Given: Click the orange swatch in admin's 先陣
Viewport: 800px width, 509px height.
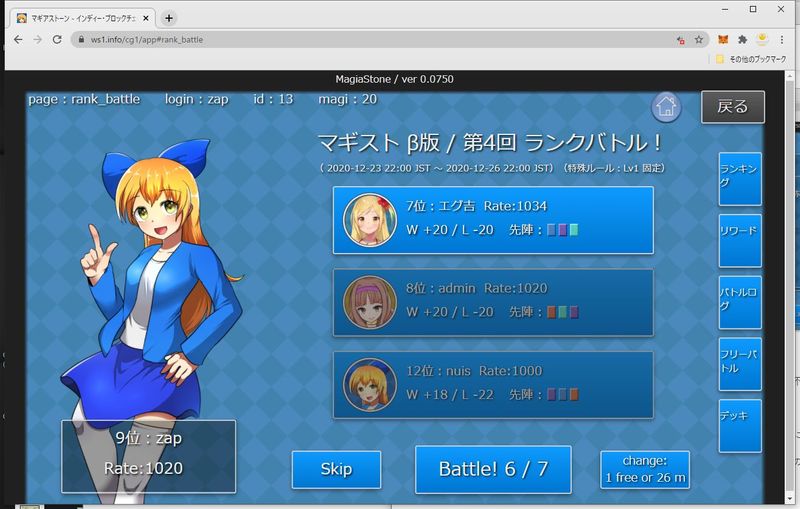Looking at the screenshot, I should pyautogui.click(x=552, y=312).
